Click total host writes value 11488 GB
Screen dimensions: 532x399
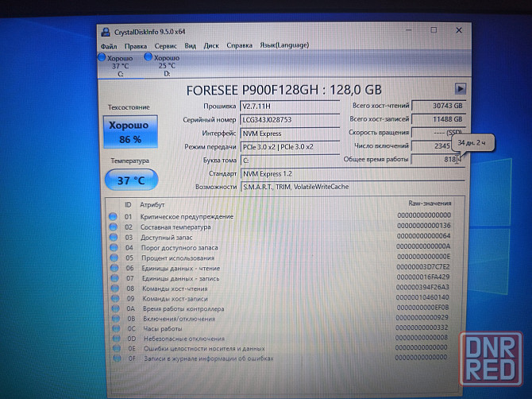pos(438,119)
